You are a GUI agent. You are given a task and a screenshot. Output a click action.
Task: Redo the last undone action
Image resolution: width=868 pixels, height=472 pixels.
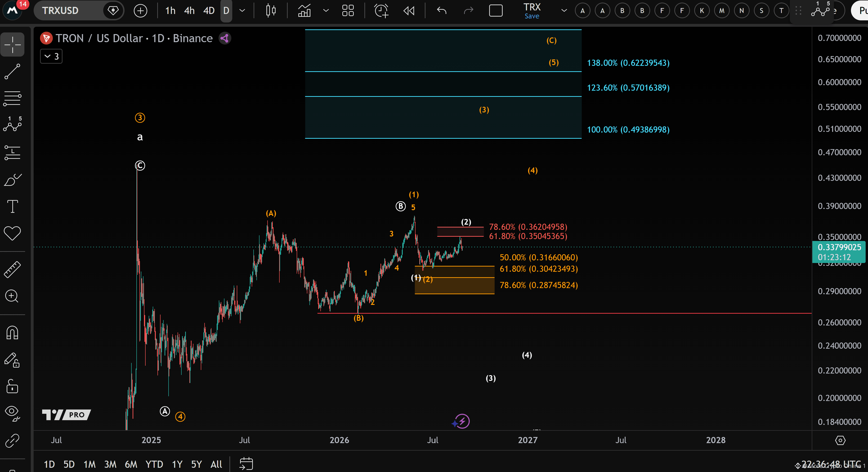pyautogui.click(x=468, y=11)
